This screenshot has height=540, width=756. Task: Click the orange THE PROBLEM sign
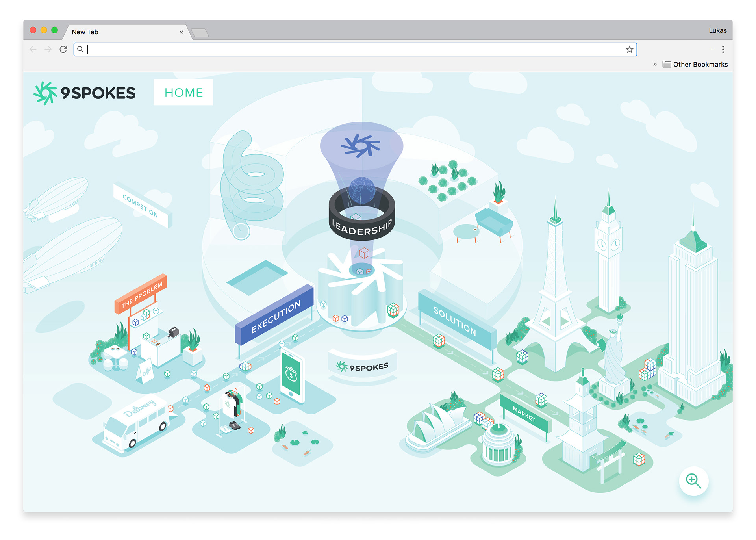point(141,294)
